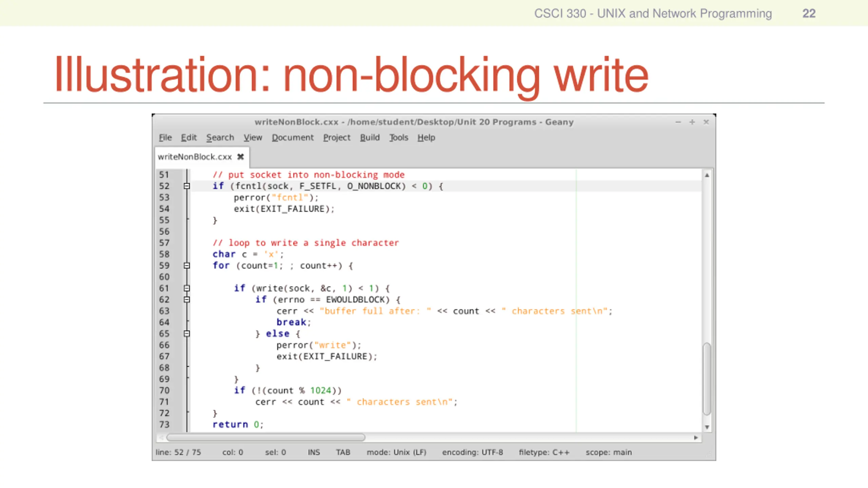Collapse the fold marker at line 52
This screenshot has width=868, height=488.
click(x=186, y=186)
